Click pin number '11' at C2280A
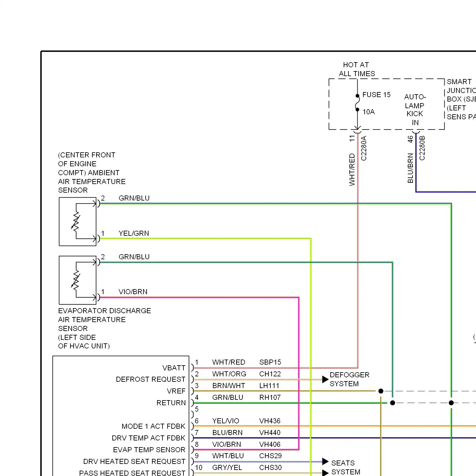 click(x=352, y=138)
